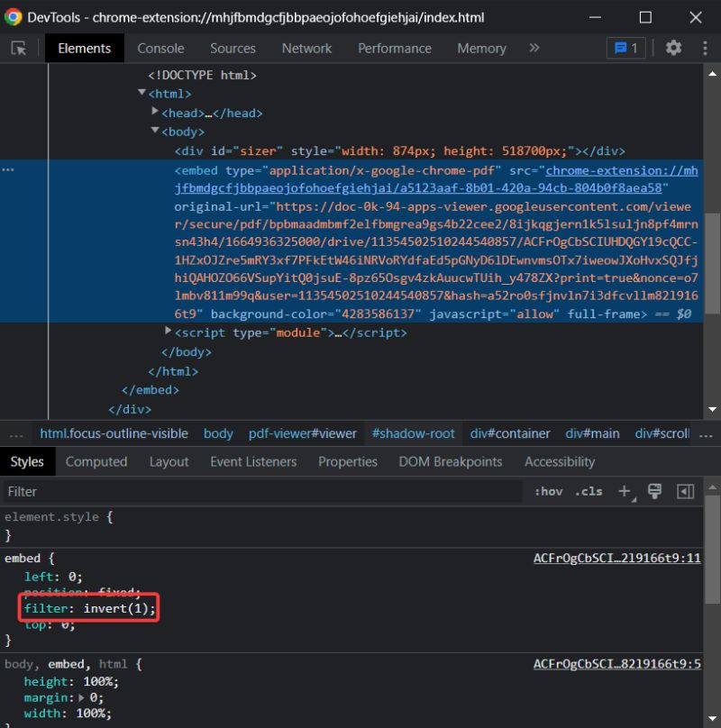This screenshot has width=721, height=728.
Task: Open the Computed styles tab
Action: pyautogui.click(x=96, y=461)
